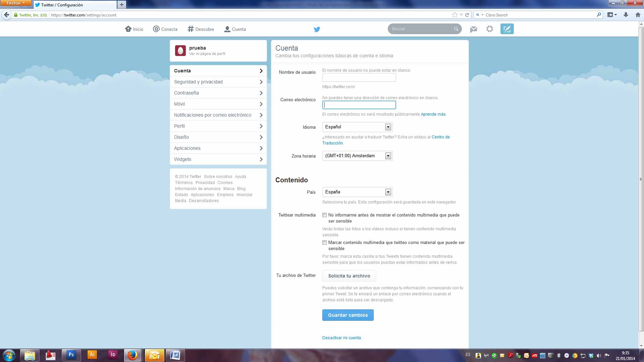Expand the Zona horaria dropdown
644x362 pixels.
point(357,156)
